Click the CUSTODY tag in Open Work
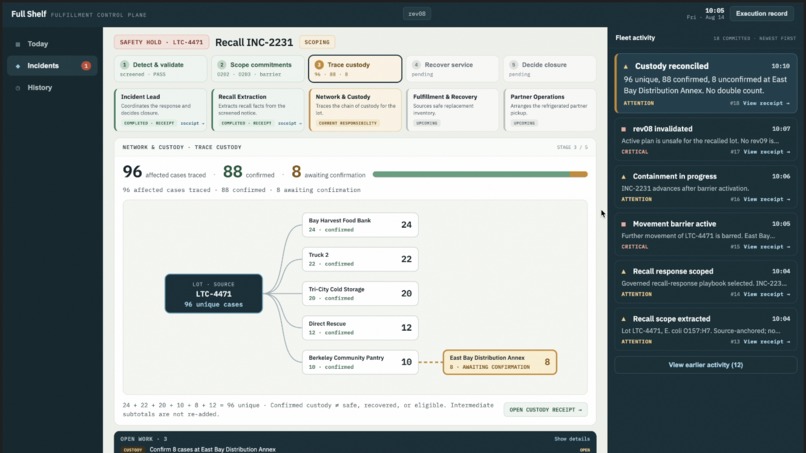Screen dimensions: 806x453 coord(133,450)
